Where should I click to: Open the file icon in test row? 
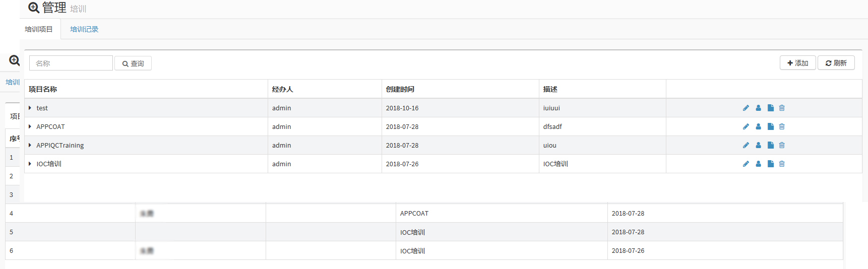tap(770, 108)
